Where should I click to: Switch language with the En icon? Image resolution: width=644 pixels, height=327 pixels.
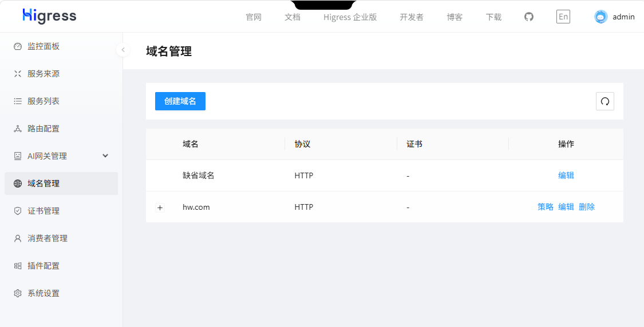(x=563, y=17)
